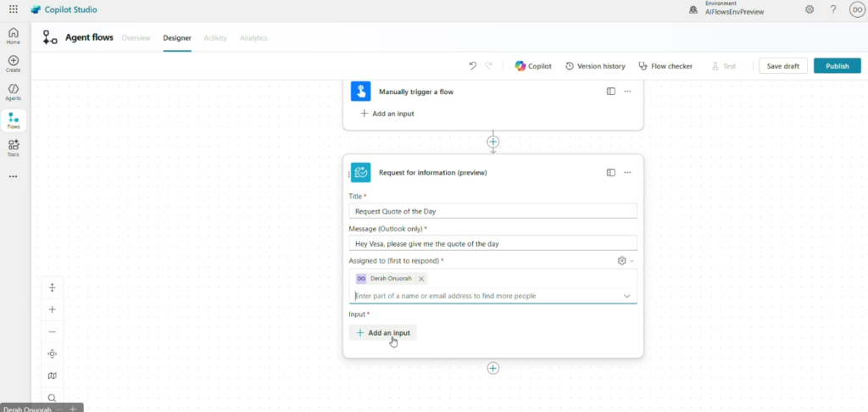Toggle the Request for information side panel icon
868x412 pixels.
coord(610,172)
